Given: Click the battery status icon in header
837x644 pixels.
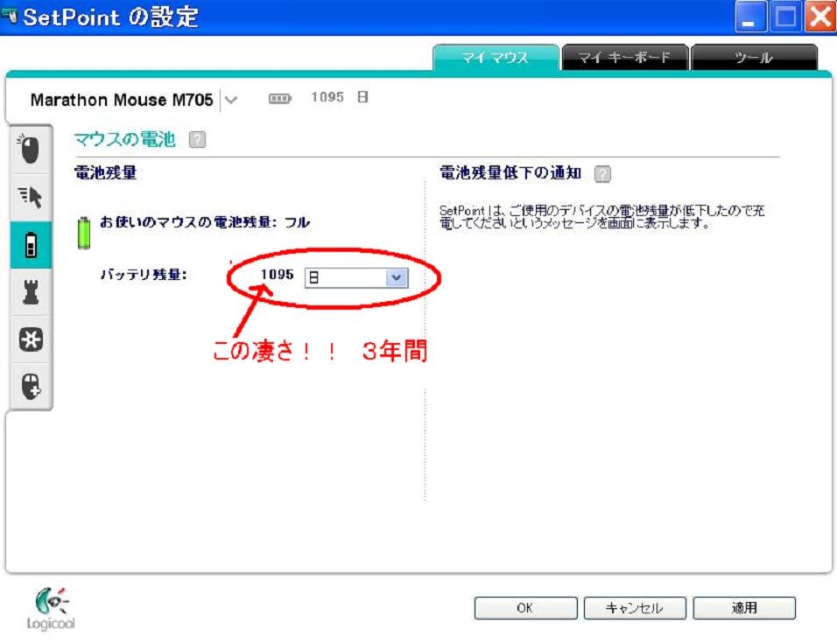Looking at the screenshot, I should pyautogui.click(x=279, y=98).
